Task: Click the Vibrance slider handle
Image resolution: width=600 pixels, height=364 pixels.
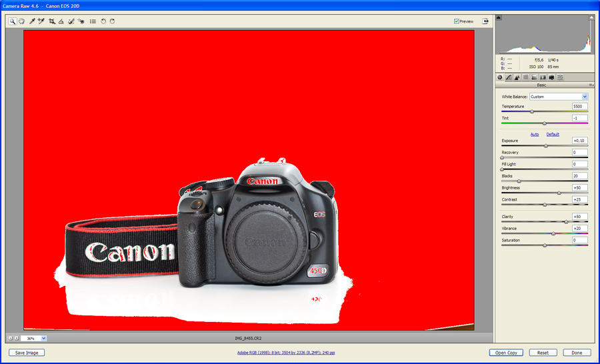Action: [x=553, y=233]
